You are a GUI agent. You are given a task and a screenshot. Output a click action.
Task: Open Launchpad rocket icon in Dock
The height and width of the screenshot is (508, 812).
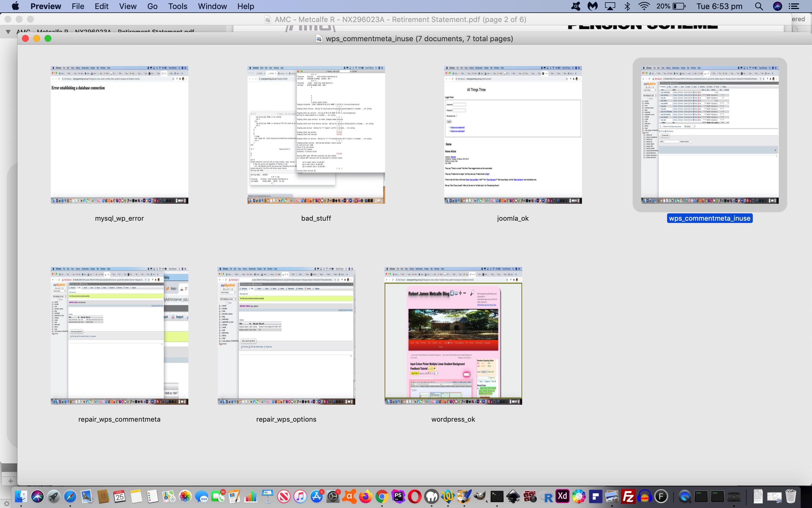54,496
